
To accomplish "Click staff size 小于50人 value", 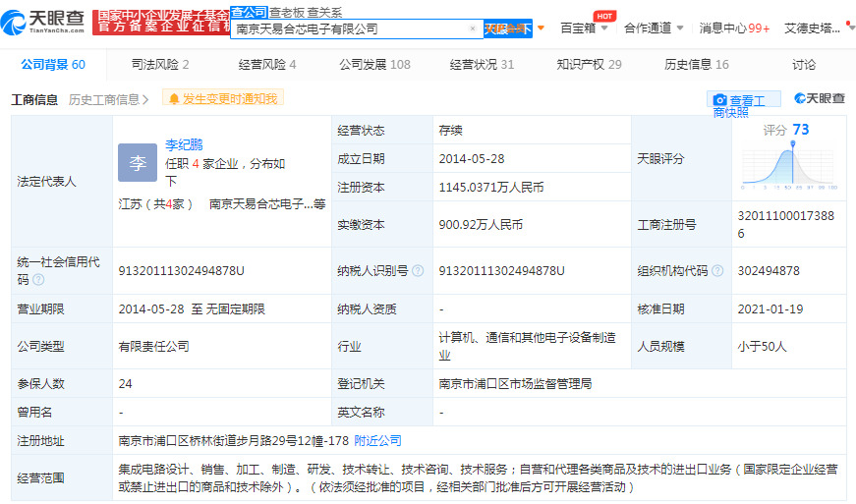I will [762, 347].
